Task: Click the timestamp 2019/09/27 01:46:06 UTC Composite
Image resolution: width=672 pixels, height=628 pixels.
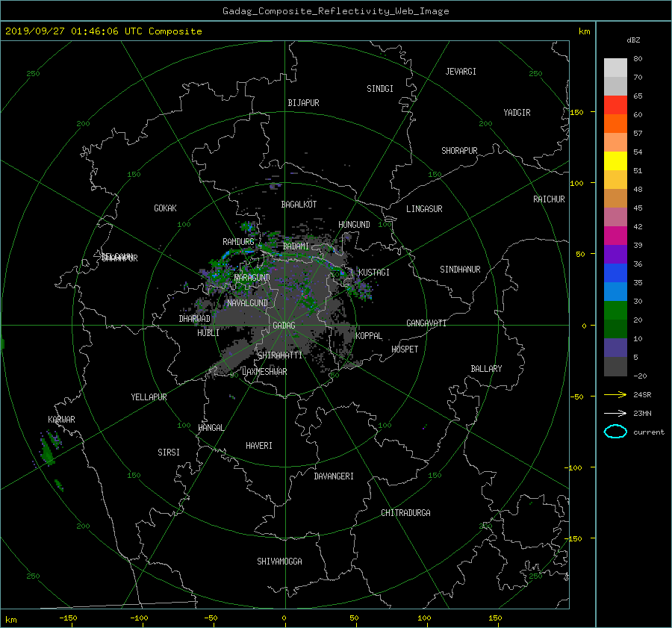Action: coord(103,31)
